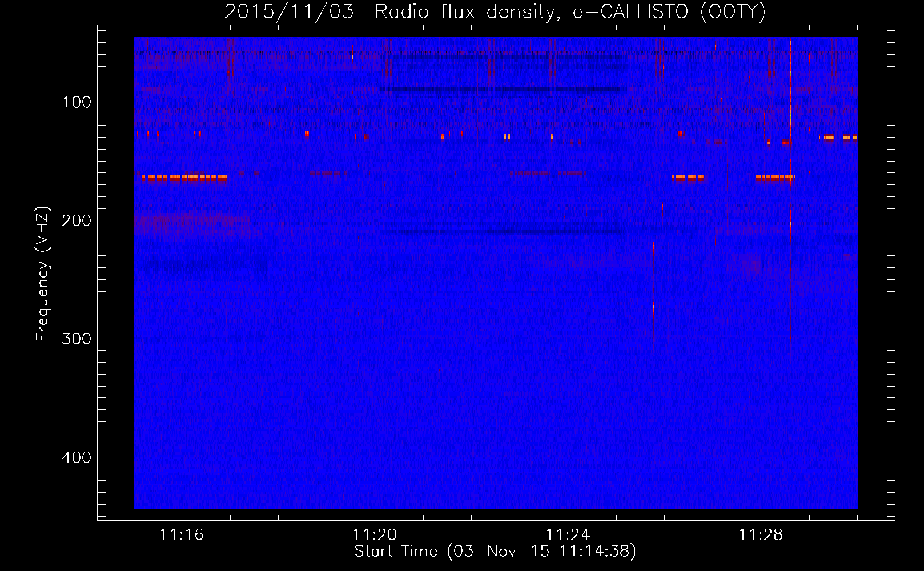Select the 400 frequency axis label

tap(77, 457)
